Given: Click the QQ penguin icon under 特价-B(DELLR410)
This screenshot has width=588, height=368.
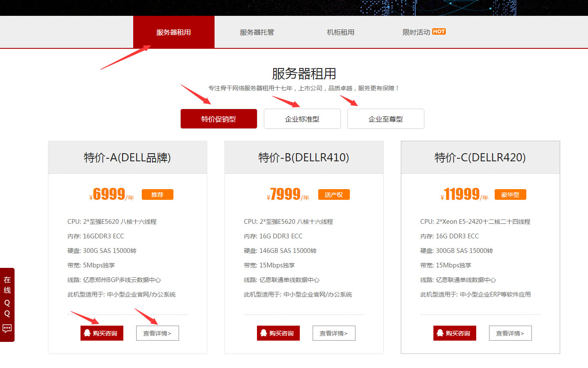Looking at the screenshot, I should (x=263, y=333).
